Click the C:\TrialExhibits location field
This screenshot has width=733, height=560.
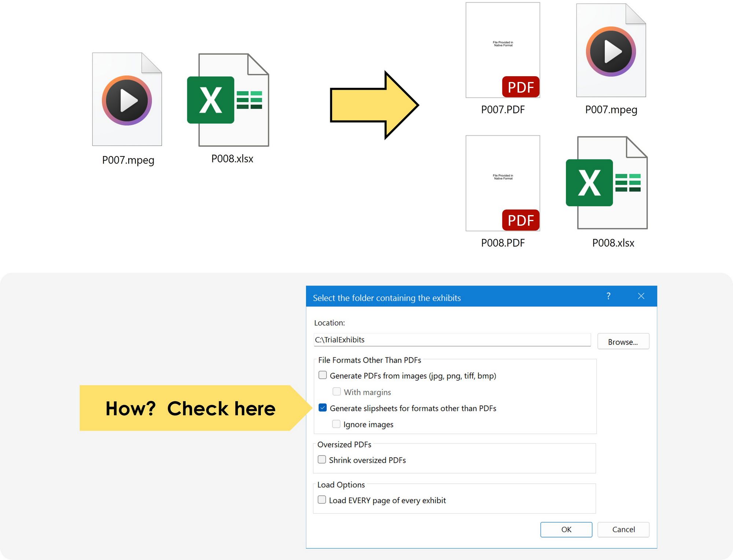point(451,339)
